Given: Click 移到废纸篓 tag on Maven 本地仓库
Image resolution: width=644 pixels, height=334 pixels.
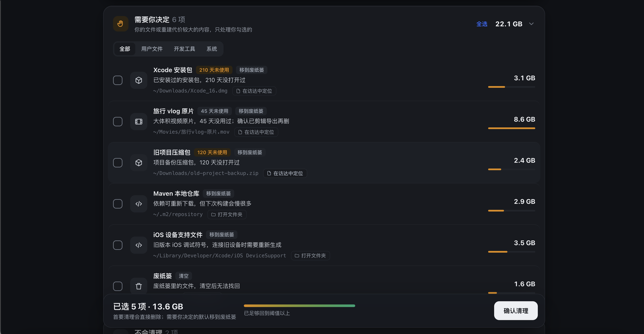Looking at the screenshot, I should coord(219,194).
